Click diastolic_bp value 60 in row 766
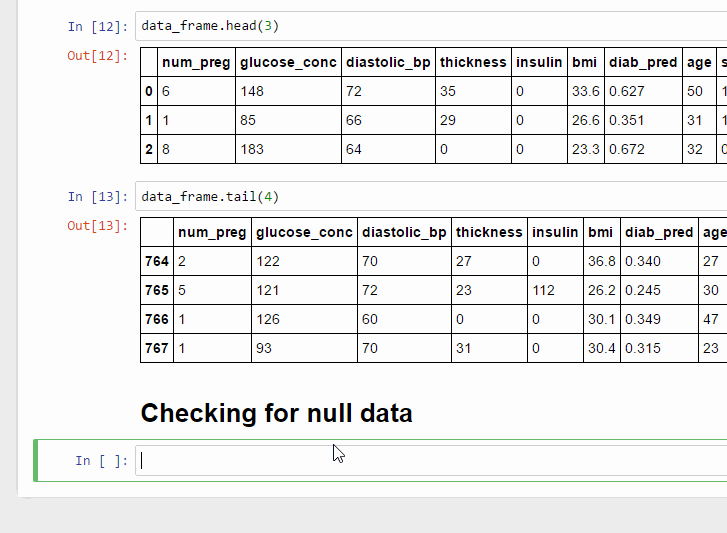The image size is (727, 533). click(370, 319)
